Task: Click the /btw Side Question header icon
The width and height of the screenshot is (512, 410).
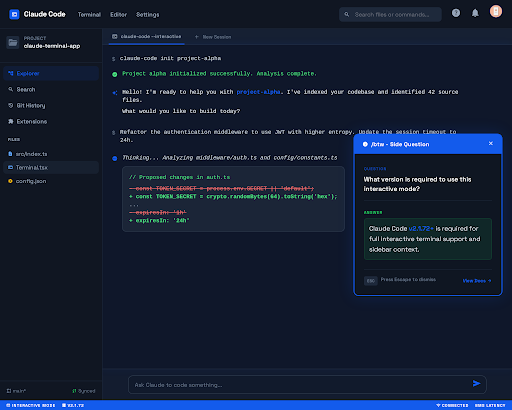Action: pos(365,144)
